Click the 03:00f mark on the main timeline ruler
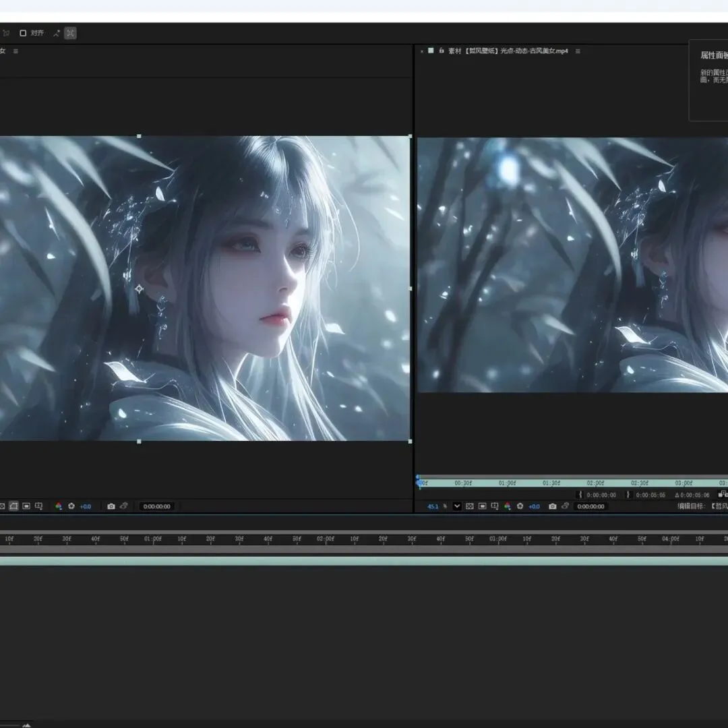This screenshot has width=728, height=728. tap(498, 539)
